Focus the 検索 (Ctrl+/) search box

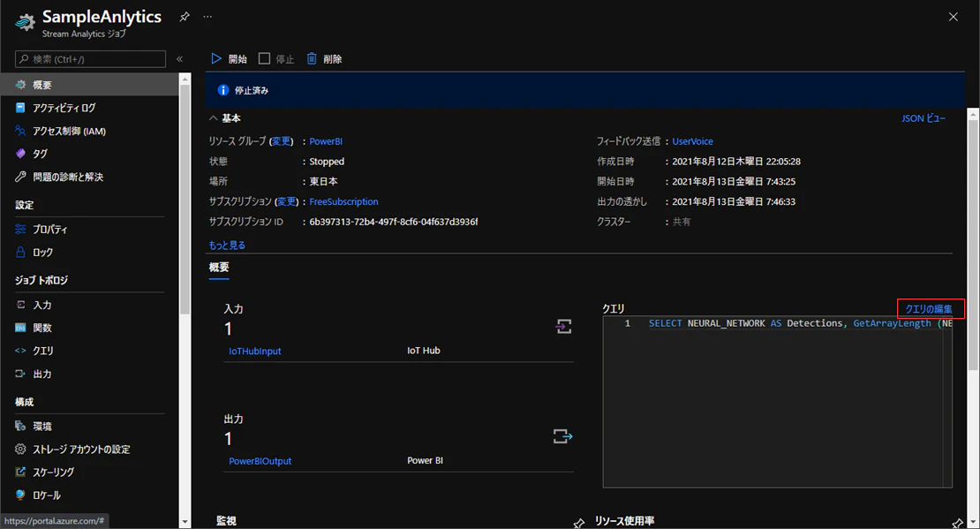[91, 59]
